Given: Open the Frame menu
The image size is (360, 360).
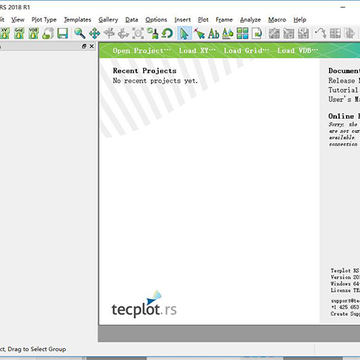Looking at the screenshot, I should [x=224, y=20].
